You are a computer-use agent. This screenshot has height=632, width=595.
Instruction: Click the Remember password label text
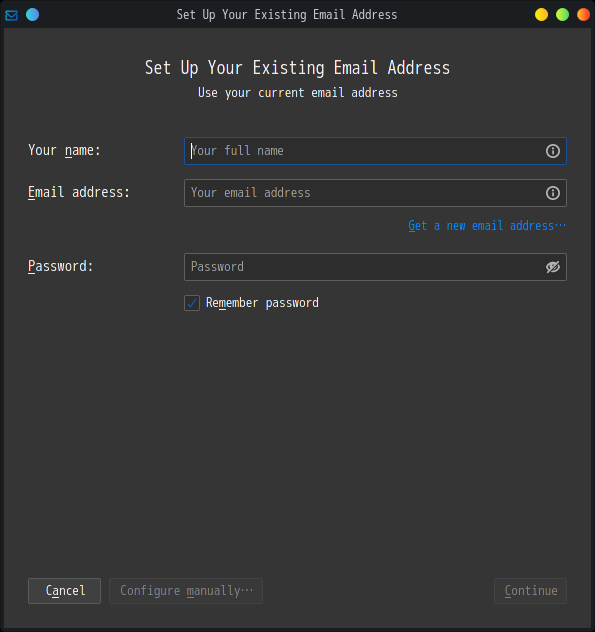(x=262, y=303)
